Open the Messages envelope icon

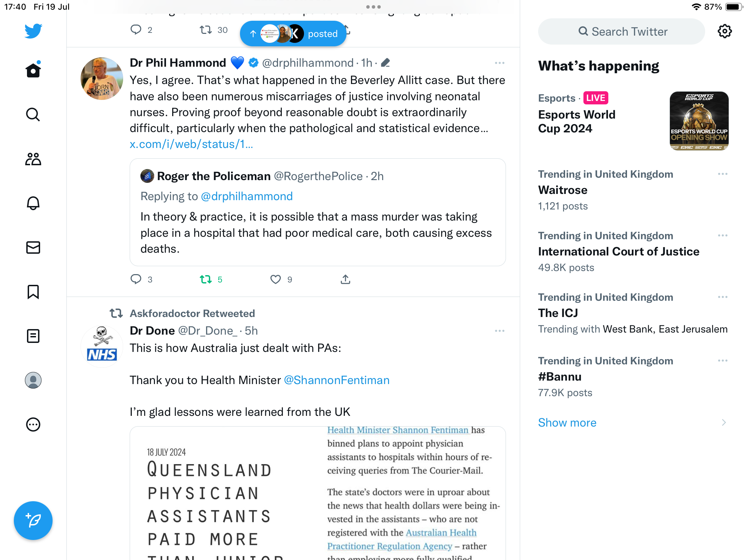coord(33,248)
